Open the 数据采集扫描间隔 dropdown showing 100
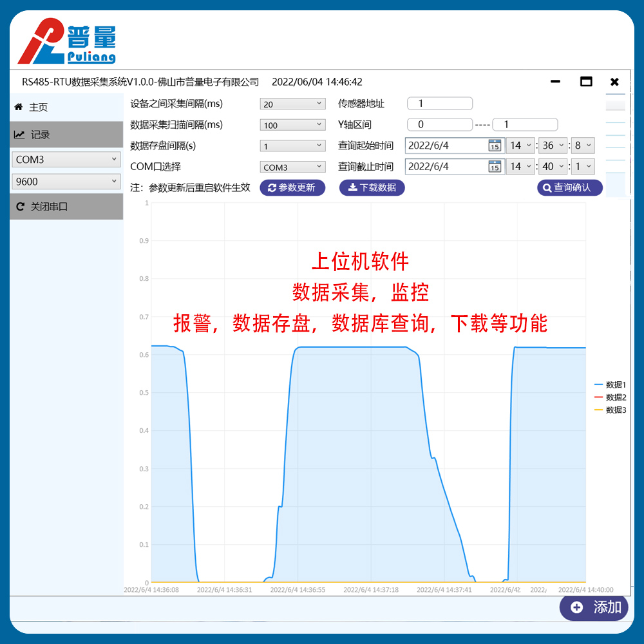This screenshot has height=644, width=644. [292, 125]
